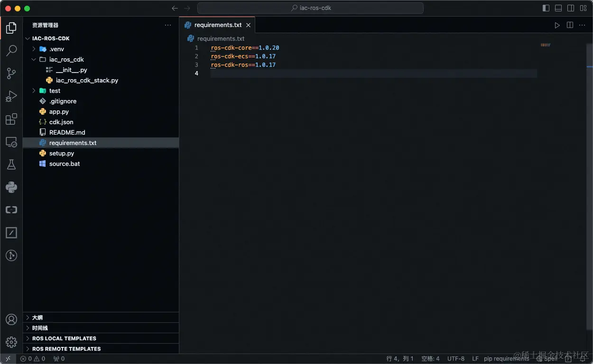The height and width of the screenshot is (364, 593).
Task: Open the Extensions view
Action: pyautogui.click(x=11, y=119)
